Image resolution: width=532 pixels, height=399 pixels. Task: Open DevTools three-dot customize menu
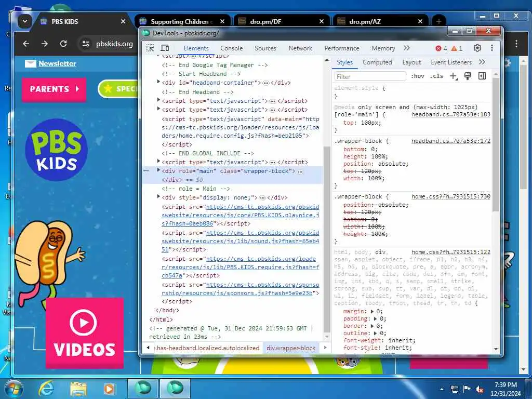click(x=492, y=48)
